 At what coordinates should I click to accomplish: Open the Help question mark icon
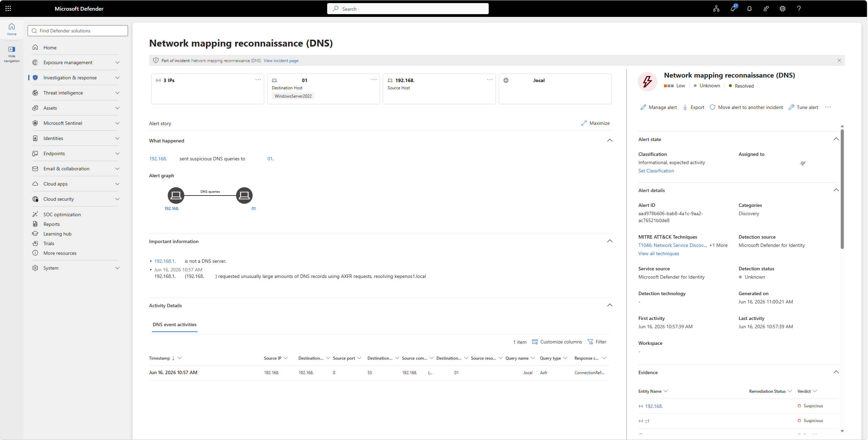[799, 9]
